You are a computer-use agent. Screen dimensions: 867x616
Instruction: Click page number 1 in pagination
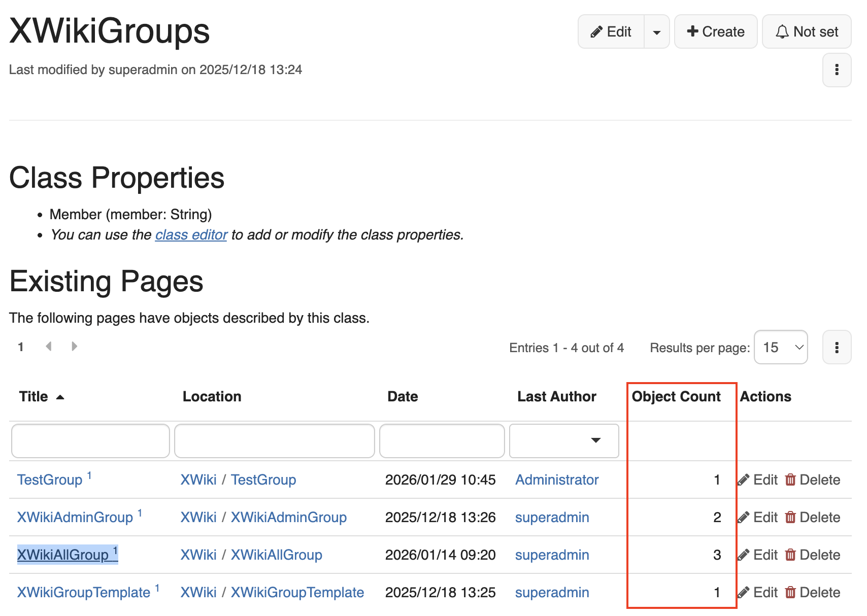tap(21, 347)
